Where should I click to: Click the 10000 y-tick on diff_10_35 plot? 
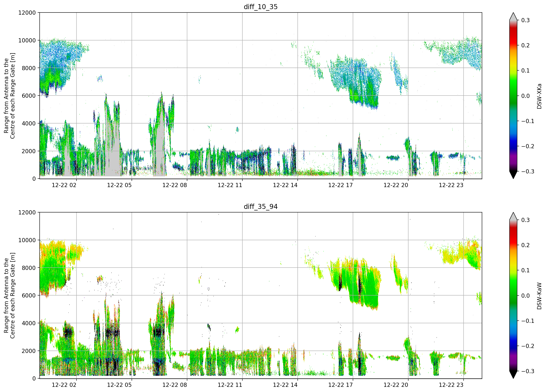click(x=27, y=40)
